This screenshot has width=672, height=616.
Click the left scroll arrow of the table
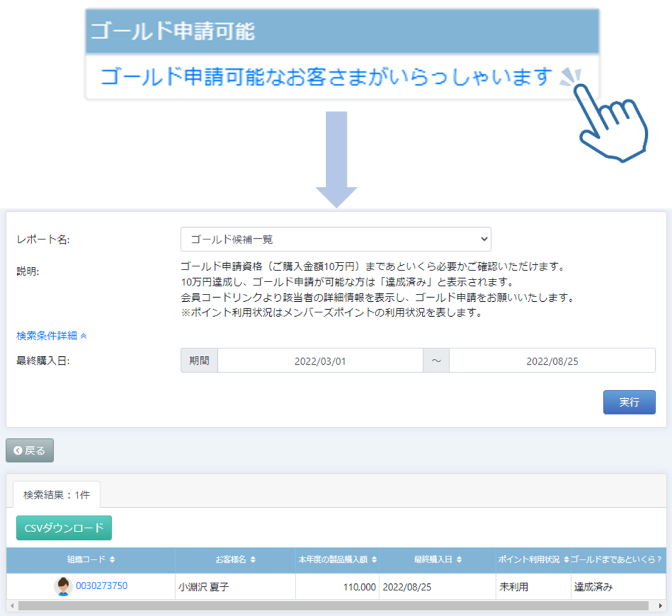(x=12, y=606)
